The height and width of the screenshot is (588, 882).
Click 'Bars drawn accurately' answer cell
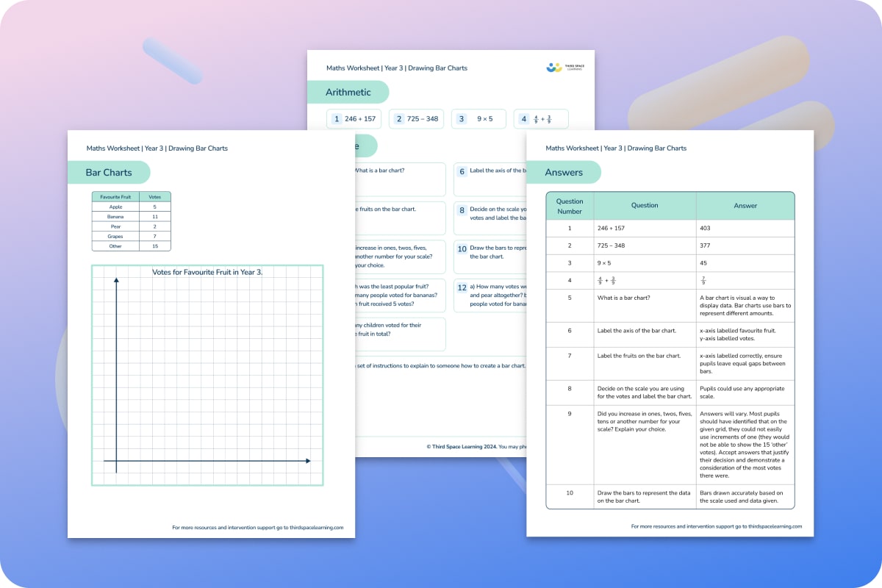tap(745, 497)
